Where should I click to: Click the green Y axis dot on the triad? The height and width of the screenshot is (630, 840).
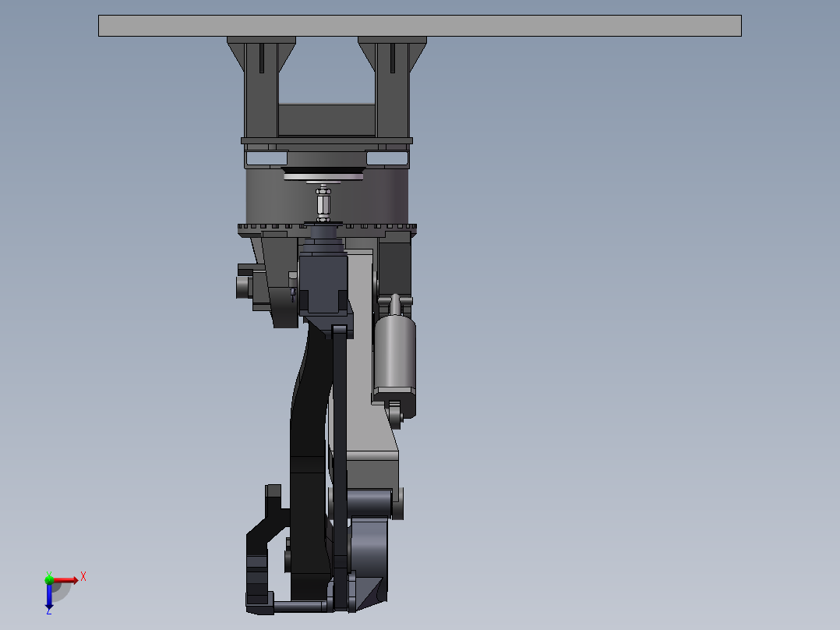coord(49,579)
